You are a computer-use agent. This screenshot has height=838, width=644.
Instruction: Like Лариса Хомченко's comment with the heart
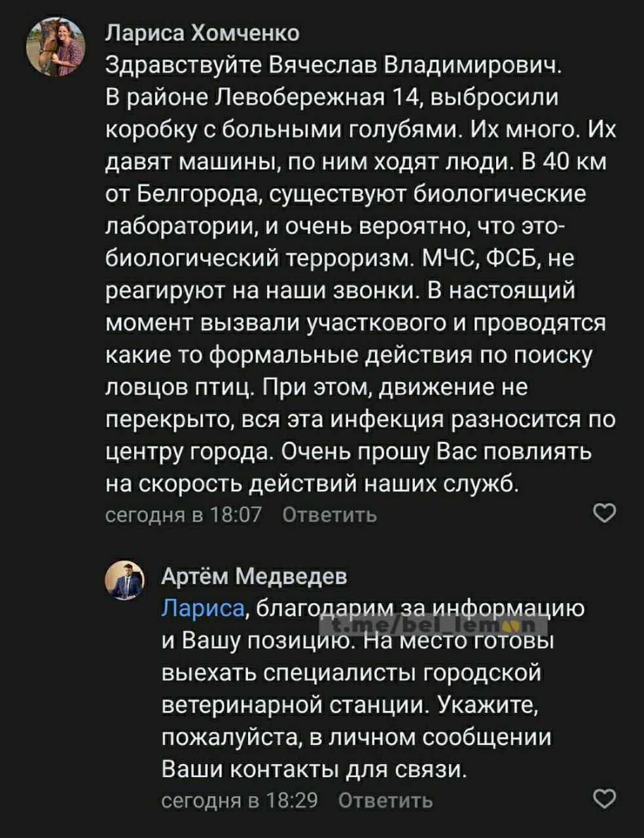(603, 513)
